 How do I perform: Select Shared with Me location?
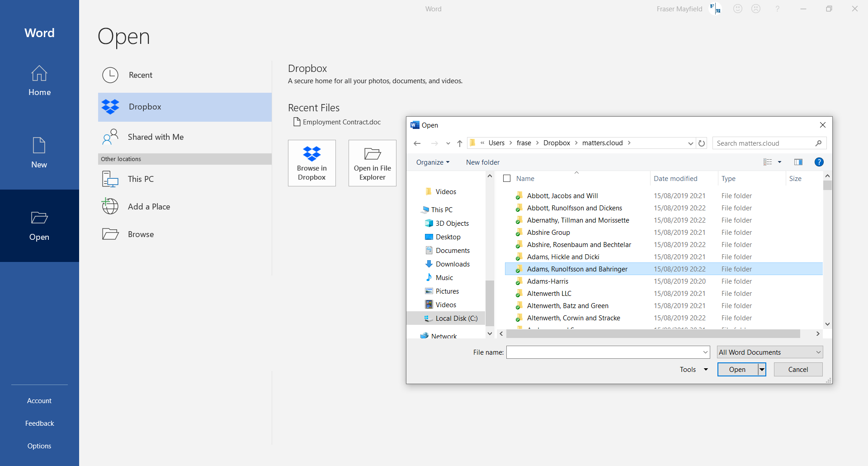coord(156,137)
